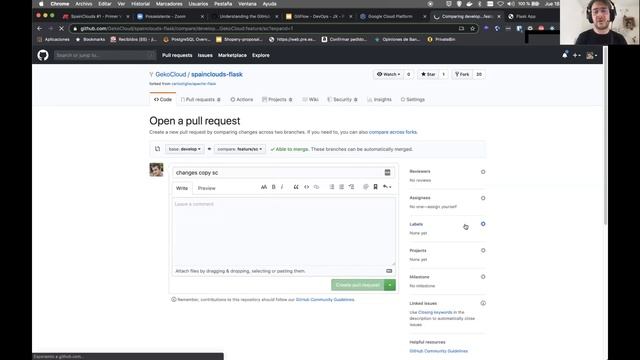Click Explore in the top navigation
Screen dimensions: 640x360
[x=261, y=55]
